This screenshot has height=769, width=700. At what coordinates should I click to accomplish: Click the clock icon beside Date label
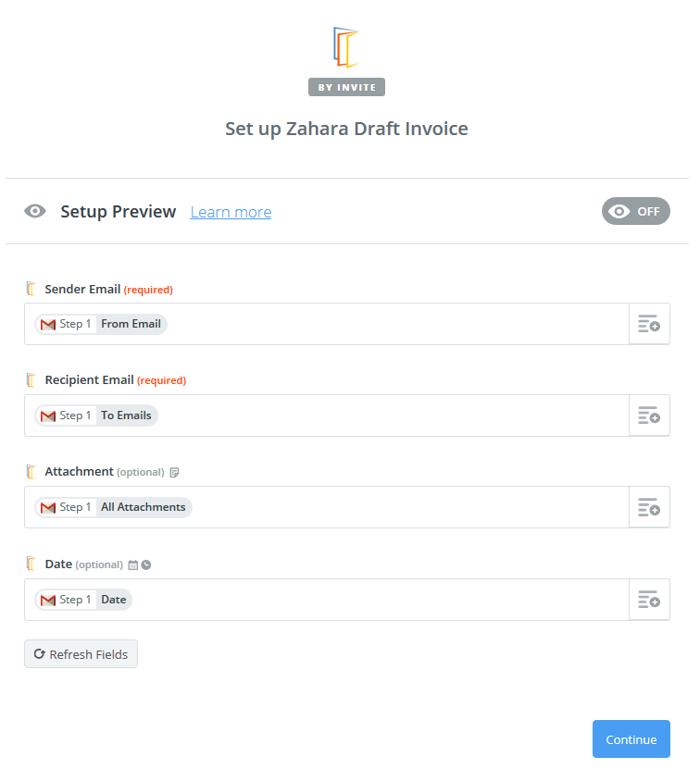(x=146, y=565)
